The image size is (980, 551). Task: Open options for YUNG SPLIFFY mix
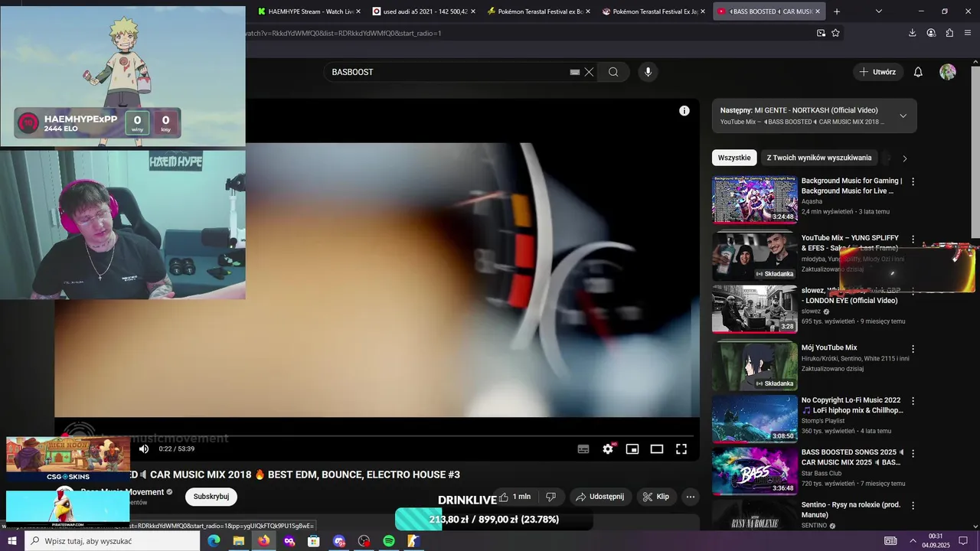(912, 240)
